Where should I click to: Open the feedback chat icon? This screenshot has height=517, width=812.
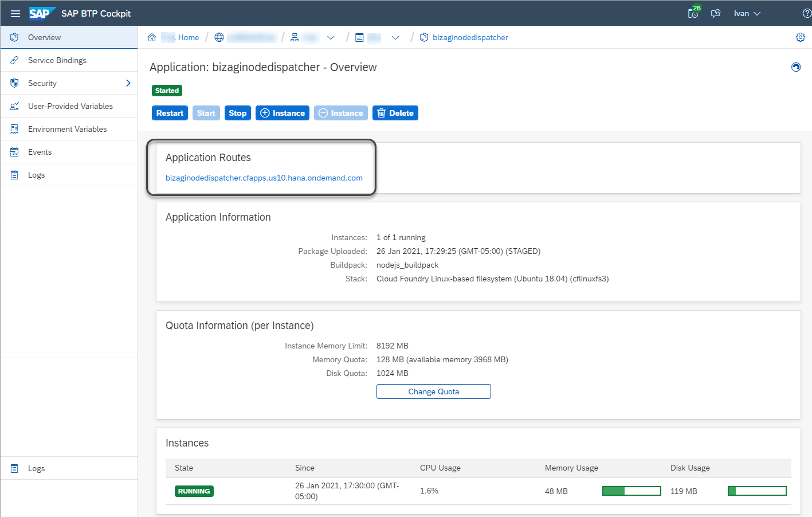point(715,13)
